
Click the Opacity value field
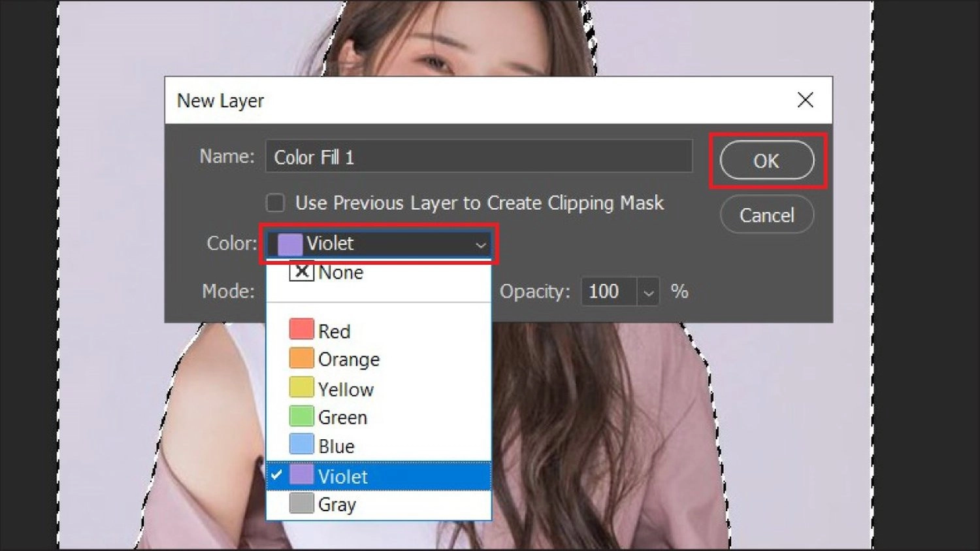(609, 292)
